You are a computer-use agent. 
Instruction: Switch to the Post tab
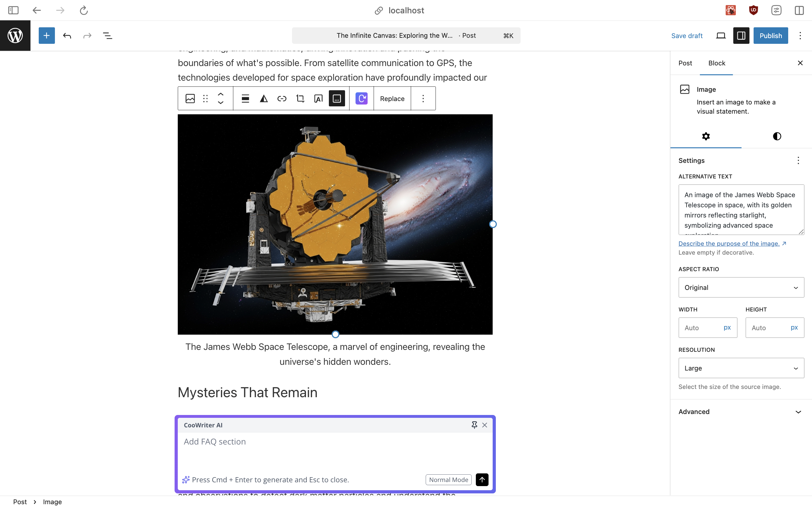pyautogui.click(x=685, y=63)
